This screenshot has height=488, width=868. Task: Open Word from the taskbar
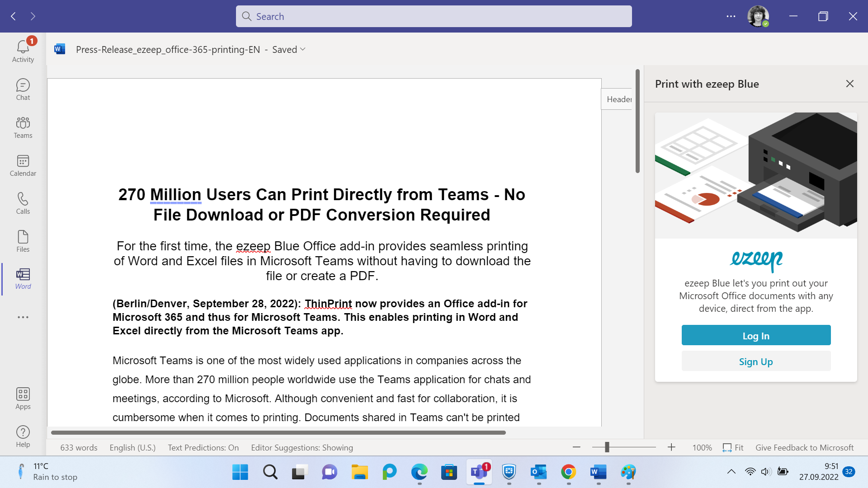click(x=598, y=472)
